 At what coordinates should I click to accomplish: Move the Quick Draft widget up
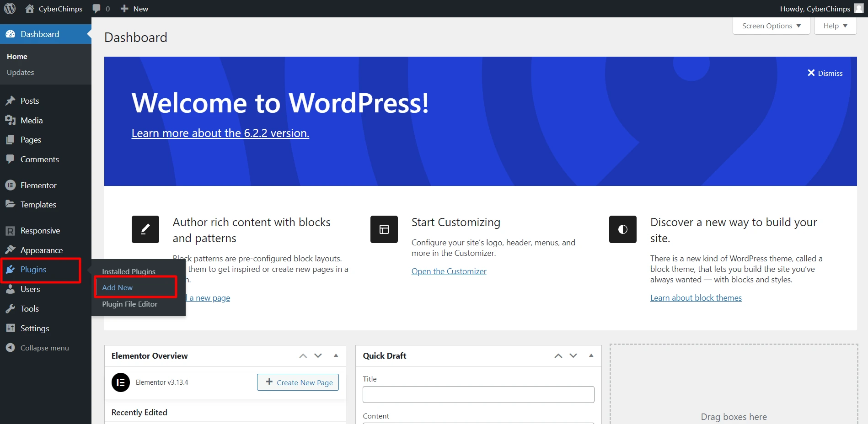coord(558,356)
